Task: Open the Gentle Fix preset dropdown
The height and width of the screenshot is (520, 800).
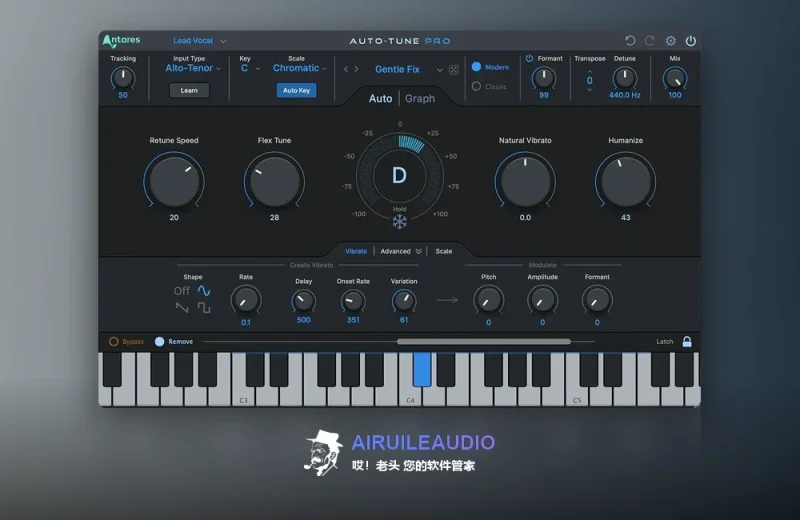Action: tap(408, 69)
